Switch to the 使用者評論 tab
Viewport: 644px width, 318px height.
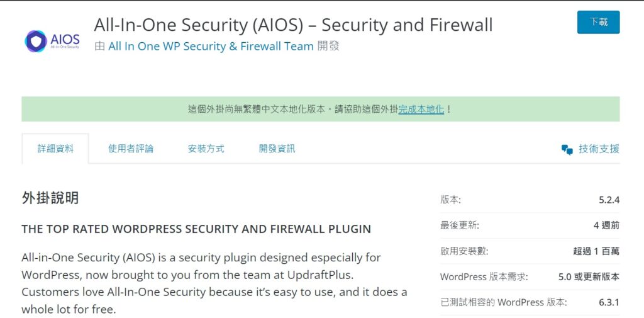click(131, 149)
